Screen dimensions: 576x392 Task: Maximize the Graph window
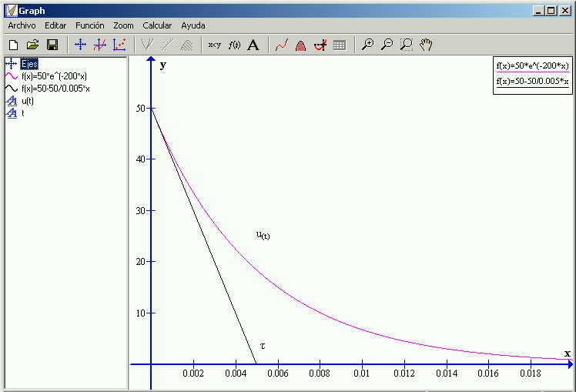point(551,11)
